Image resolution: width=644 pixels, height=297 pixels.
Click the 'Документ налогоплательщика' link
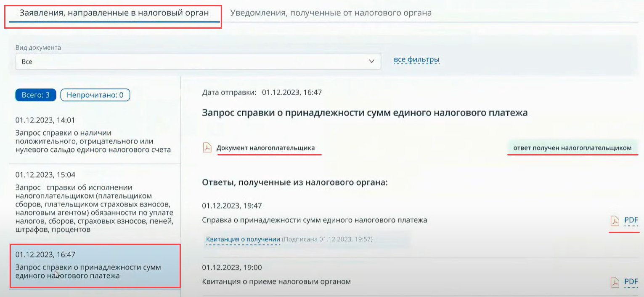coord(265,148)
